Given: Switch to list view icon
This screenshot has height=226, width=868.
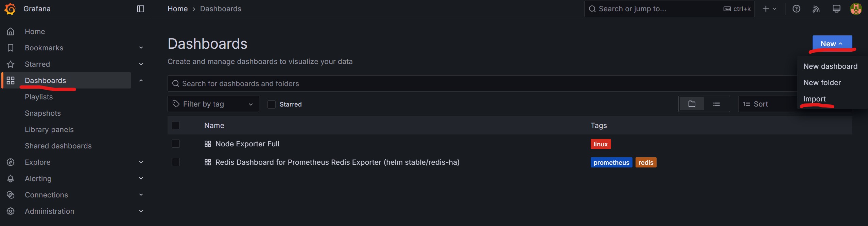Looking at the screenshot, I should click(716, 104).
